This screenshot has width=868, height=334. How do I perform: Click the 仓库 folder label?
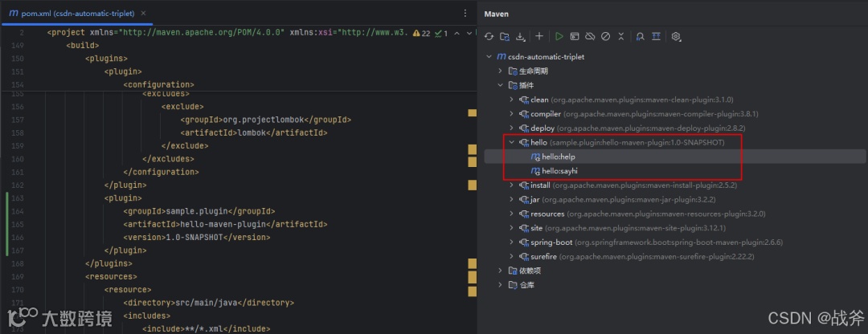(526, 285)
